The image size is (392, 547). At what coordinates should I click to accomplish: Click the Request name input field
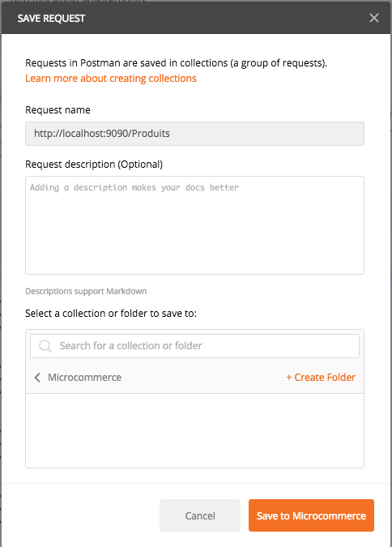194,134
